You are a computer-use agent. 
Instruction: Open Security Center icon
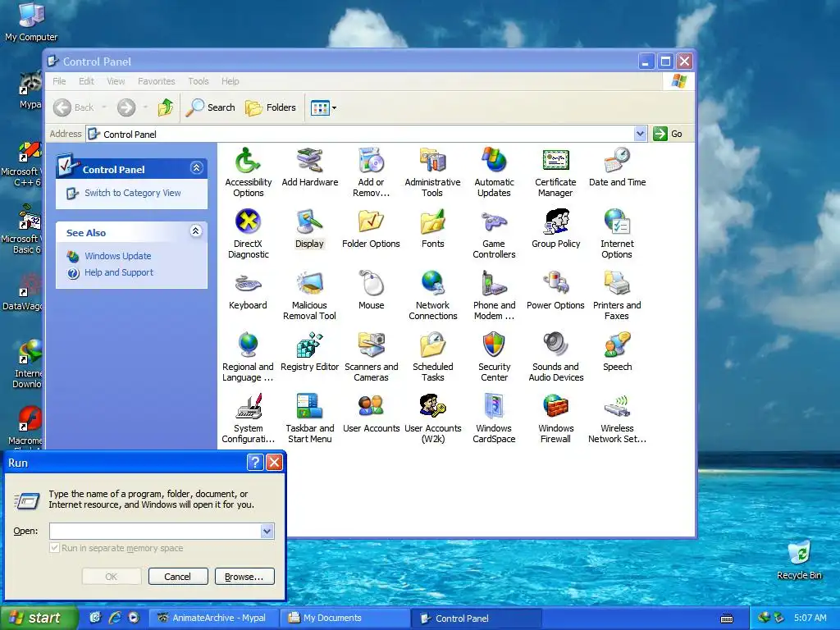(x=494, y=345)
